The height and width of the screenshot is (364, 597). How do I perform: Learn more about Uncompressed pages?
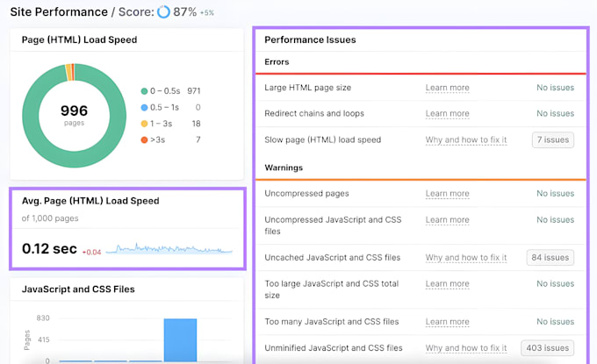click(448, 194)
